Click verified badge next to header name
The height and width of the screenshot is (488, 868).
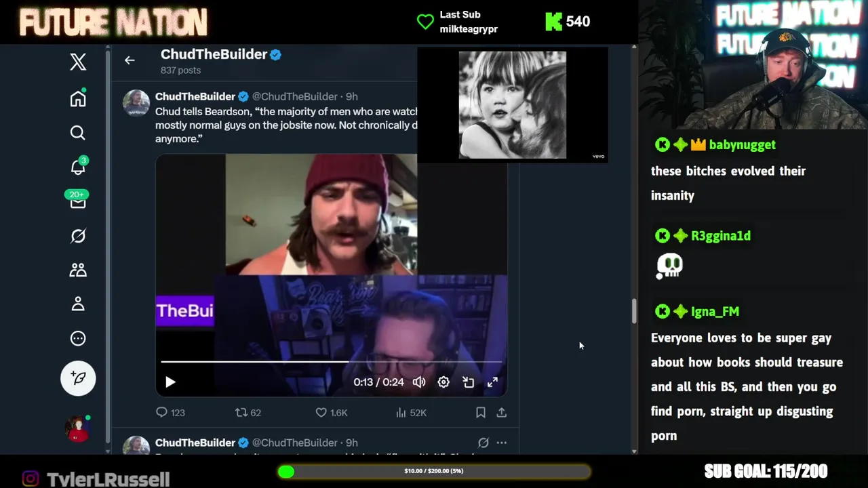(276, 55)
